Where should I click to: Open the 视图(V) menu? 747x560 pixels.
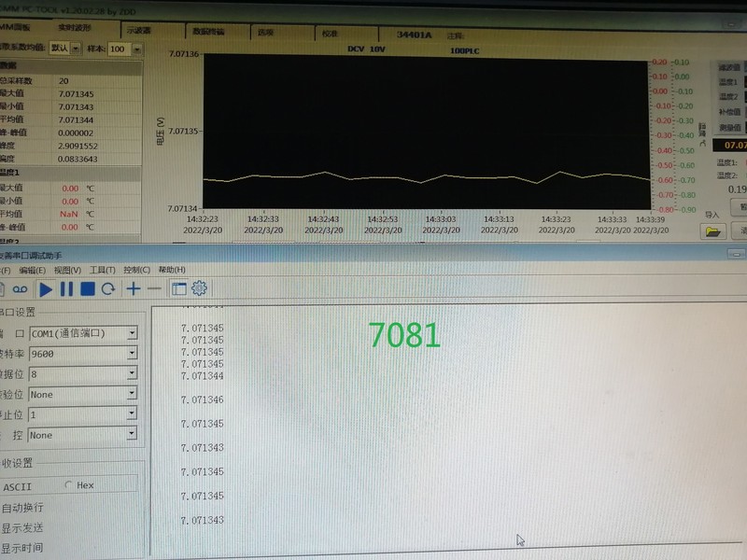pyautogui.click(x=67, y=270)
